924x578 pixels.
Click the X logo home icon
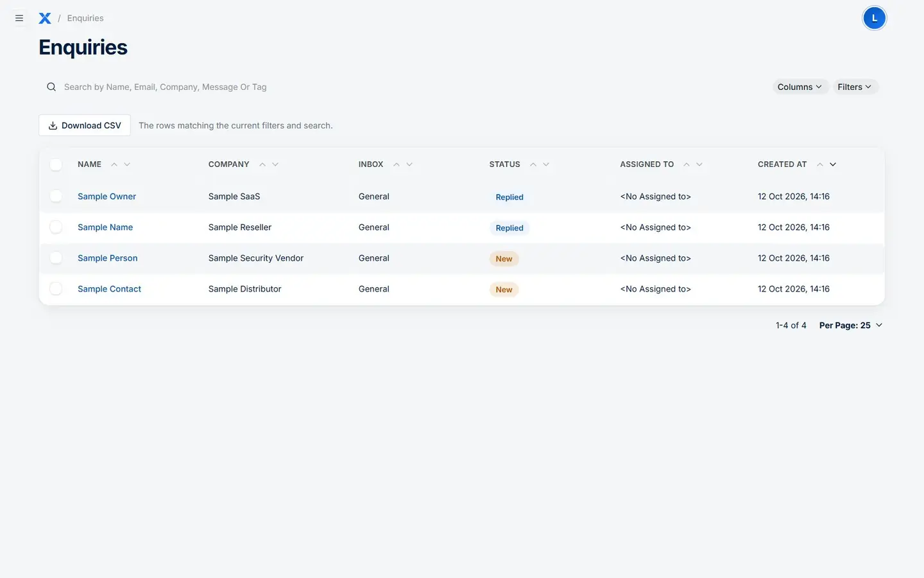pyautogui.click(x=45, y=18)
